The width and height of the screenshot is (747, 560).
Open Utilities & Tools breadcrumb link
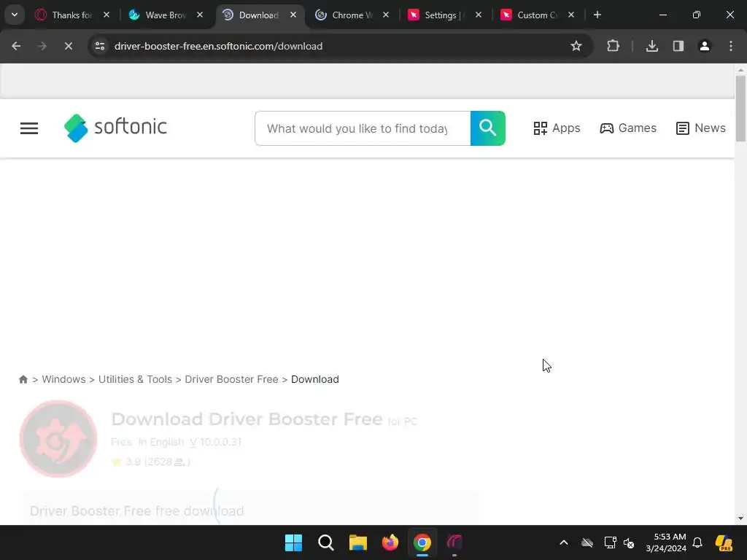pyautogui.click(x=135, y=379)
